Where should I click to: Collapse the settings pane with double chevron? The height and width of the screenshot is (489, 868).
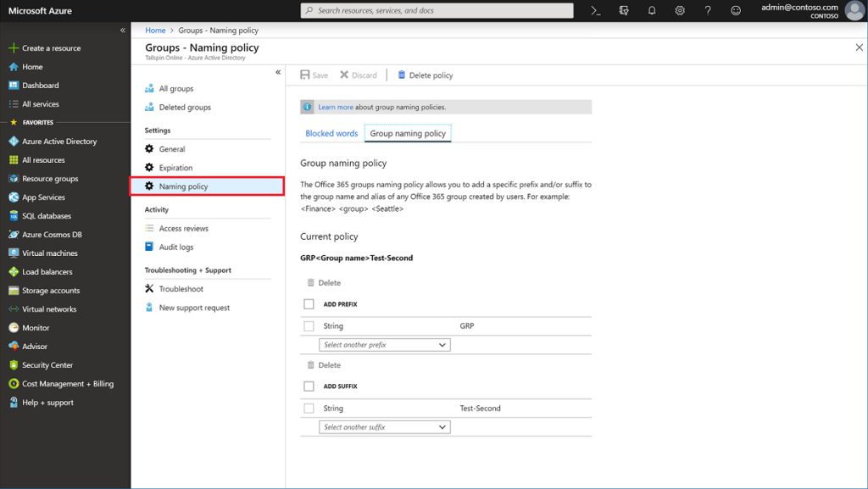(x=277, y=72)
